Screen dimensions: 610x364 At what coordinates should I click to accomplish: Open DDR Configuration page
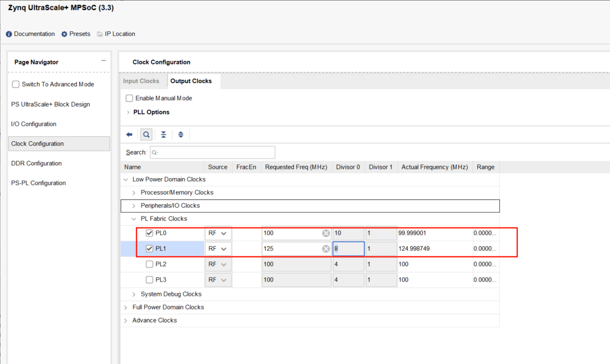(36, 163)
